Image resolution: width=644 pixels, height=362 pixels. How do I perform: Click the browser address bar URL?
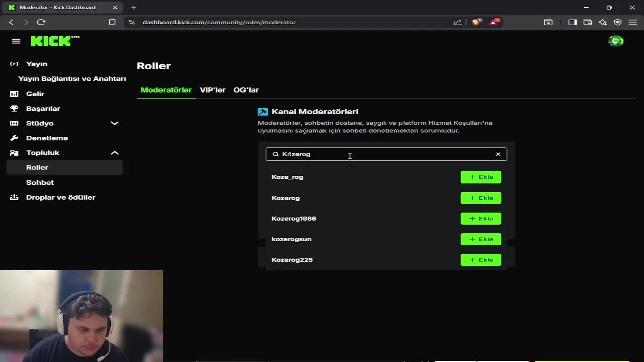point(219,22)
